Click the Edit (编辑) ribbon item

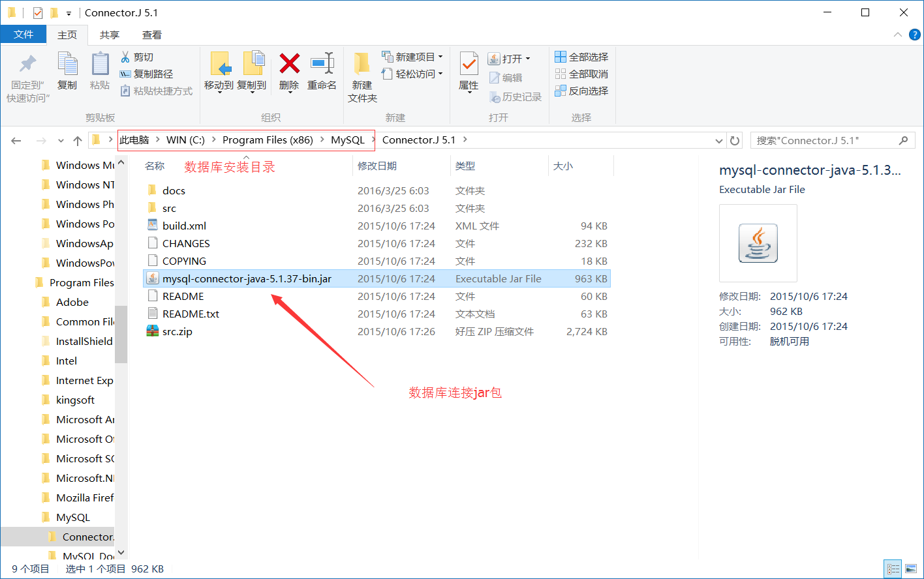point(506,78)
